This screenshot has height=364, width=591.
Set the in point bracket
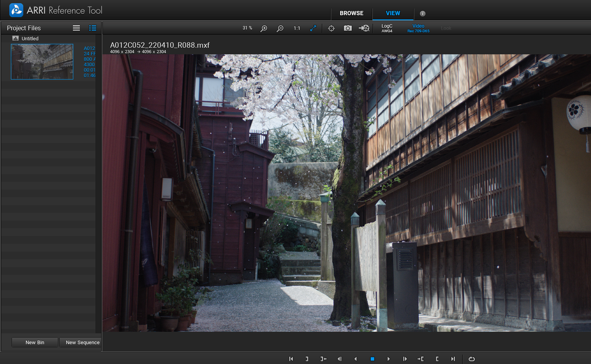pos(437,359)
